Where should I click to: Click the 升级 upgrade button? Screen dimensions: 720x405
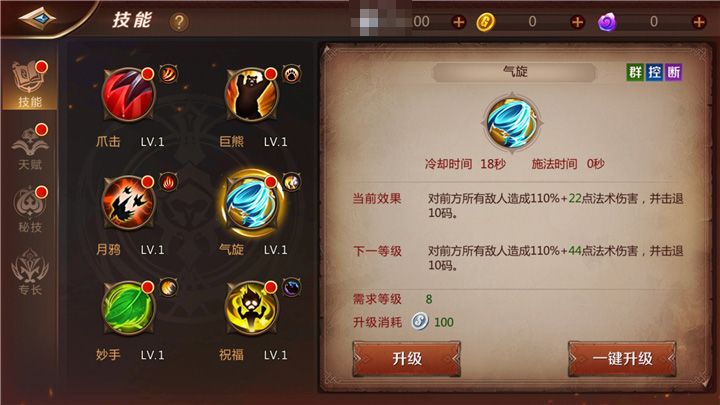click(407, 359)
